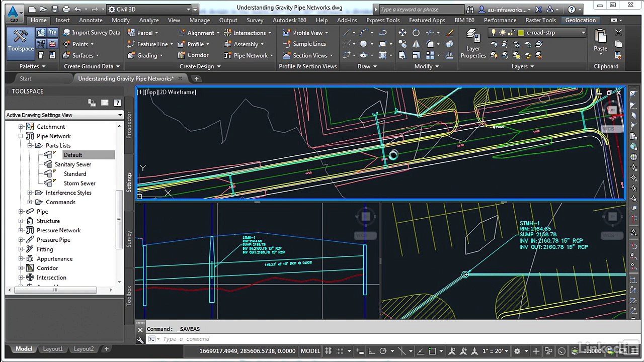Open the layer selection dropdown

(x=583, y=33)
